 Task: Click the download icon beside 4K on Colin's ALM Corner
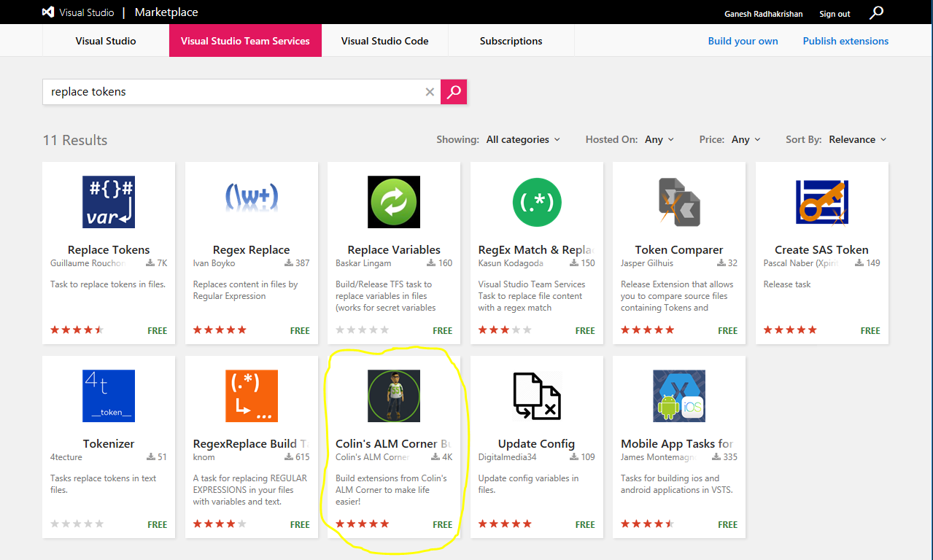(436, 457)
